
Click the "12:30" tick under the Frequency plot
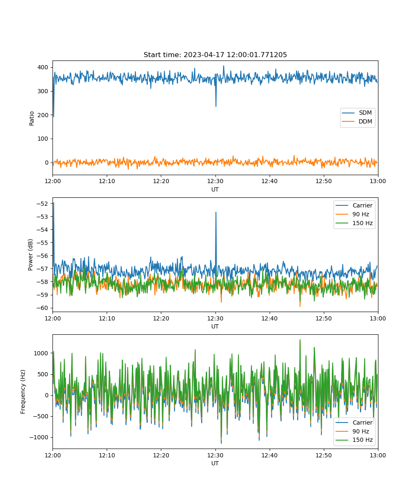coord(215,455)
